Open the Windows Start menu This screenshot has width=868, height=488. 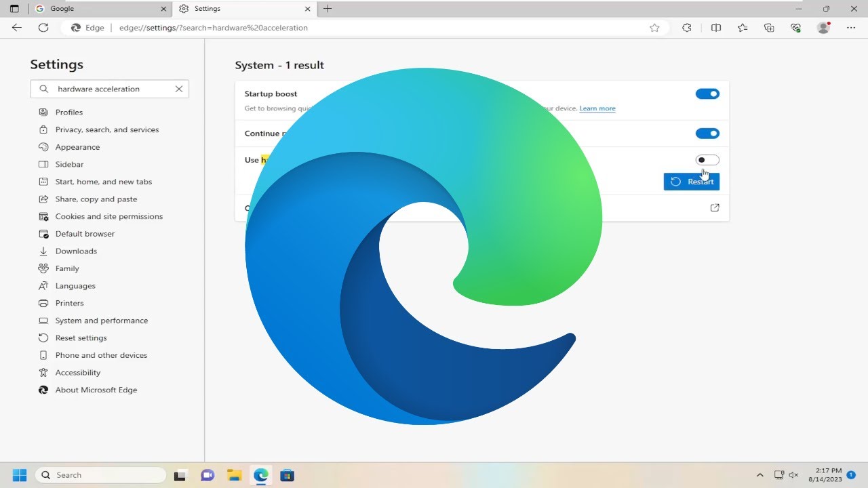coord(20,475)
